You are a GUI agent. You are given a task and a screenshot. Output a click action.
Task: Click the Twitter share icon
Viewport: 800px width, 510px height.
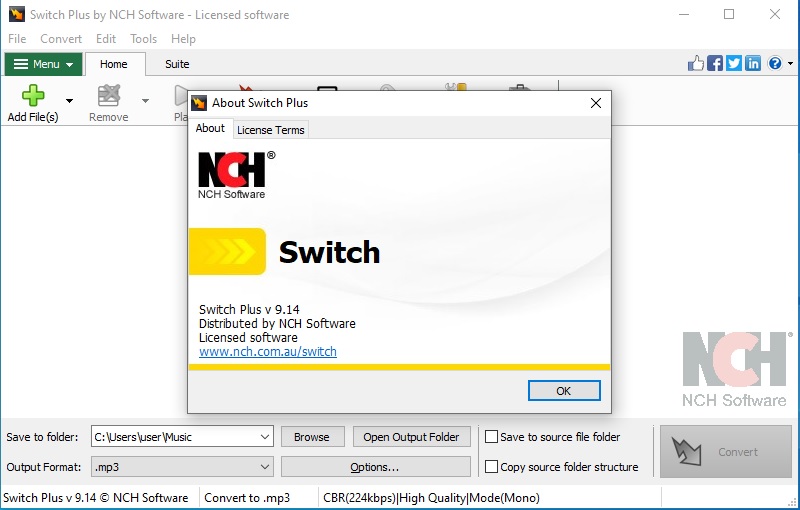(x=734, y=63)
